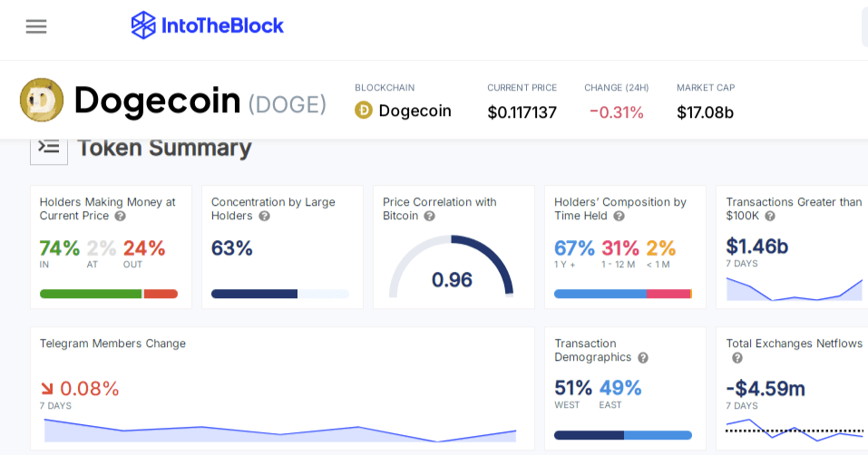Click the Dogecoin coin logo
The height and width of the screenshot is (455, 868).
pos(42,100)
